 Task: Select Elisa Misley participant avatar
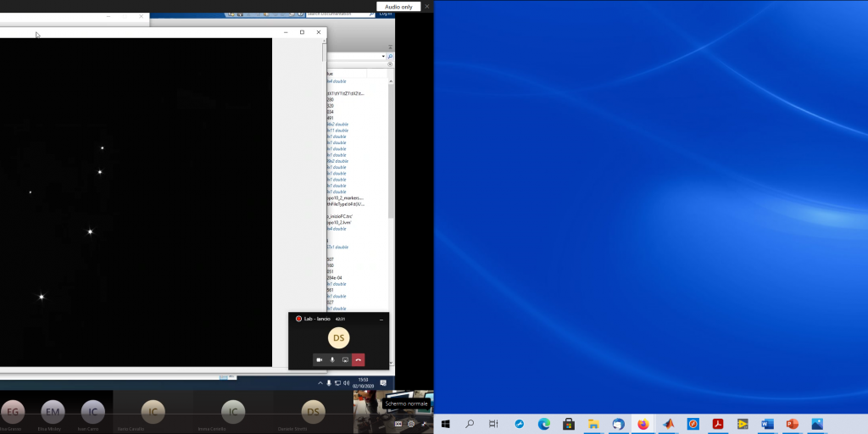pyautogui.click(x=53, y=412)
